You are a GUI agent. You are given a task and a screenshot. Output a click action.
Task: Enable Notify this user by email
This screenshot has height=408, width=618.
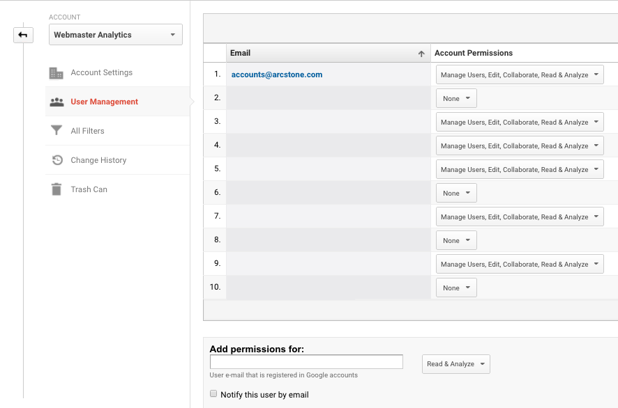(214, 394)
